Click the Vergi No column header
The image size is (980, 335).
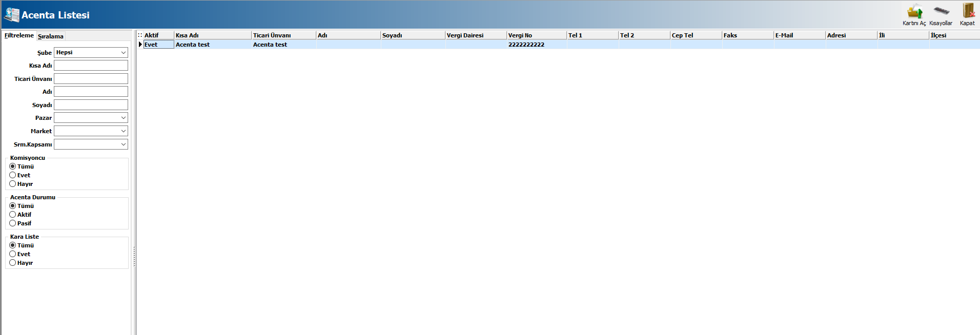[537, 35]
